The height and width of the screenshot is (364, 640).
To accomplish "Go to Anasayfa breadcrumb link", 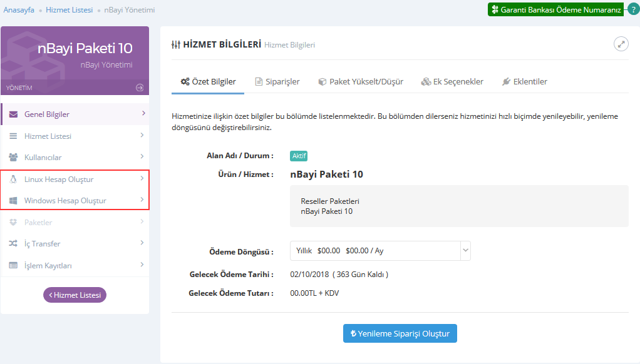I will [x=19, y=10].
